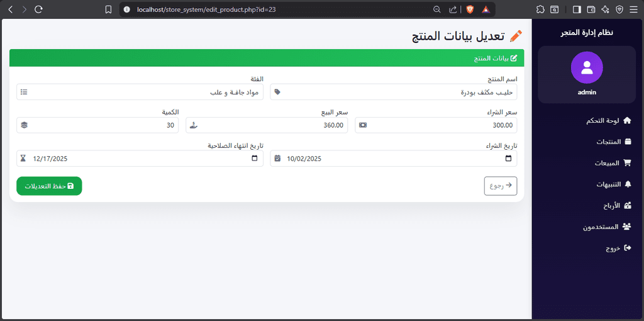The image size is (644, 321).
Task: Click the رجوع back button
Action: [x=501, y=186]
